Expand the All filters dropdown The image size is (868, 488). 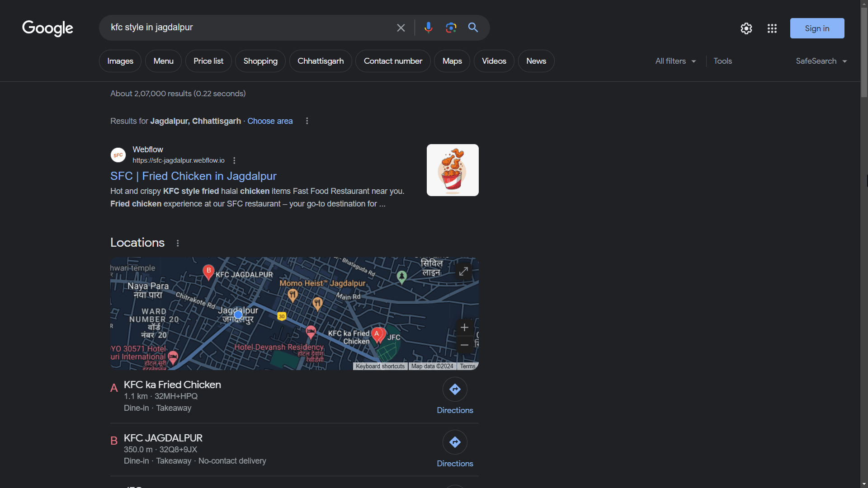tap(675, 61)
